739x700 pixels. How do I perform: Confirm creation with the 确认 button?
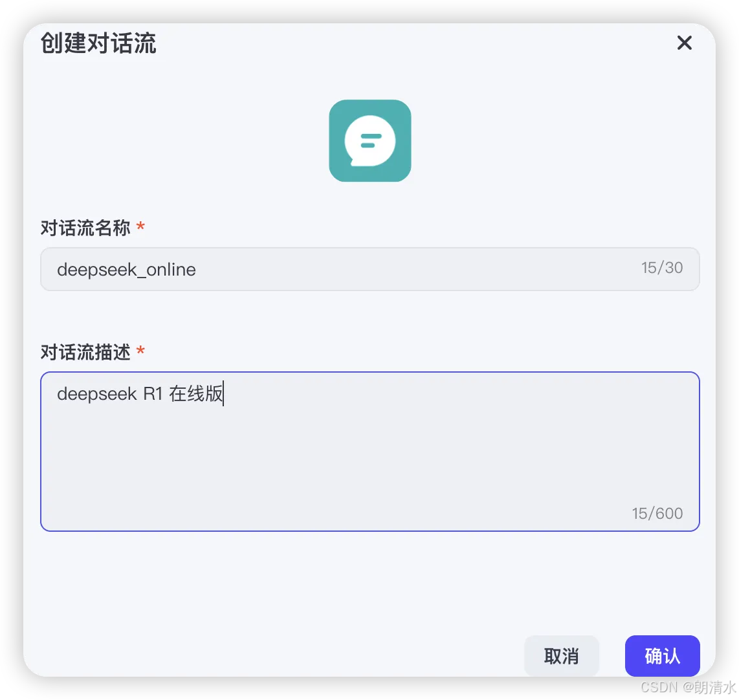pyautogui.click(x=662, y=656)
